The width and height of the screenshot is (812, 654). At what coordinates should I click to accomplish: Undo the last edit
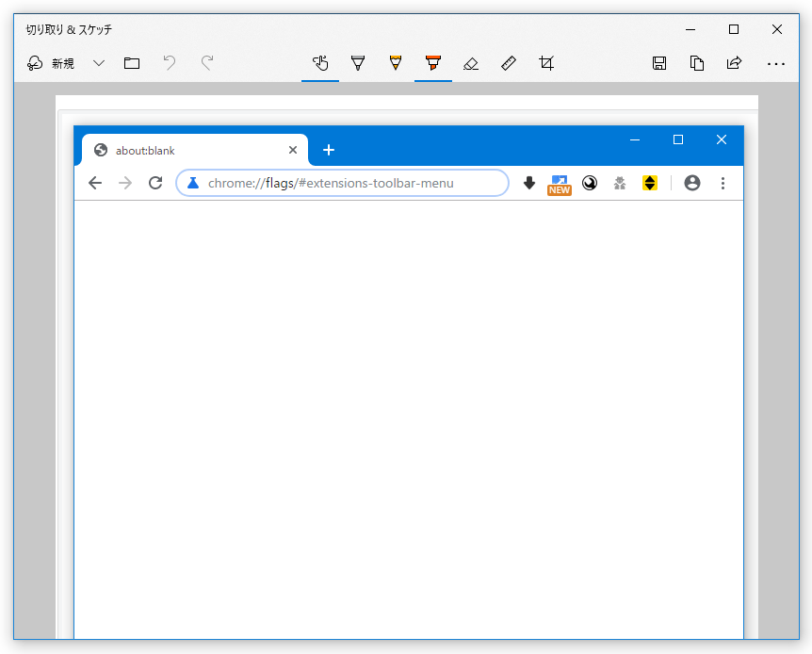pos(170,63)
